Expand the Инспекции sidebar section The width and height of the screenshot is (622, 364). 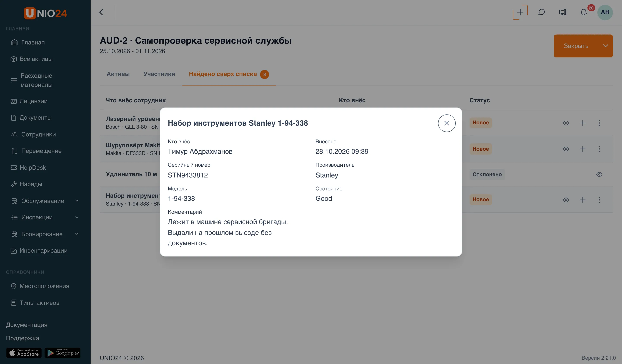point(45,217)
